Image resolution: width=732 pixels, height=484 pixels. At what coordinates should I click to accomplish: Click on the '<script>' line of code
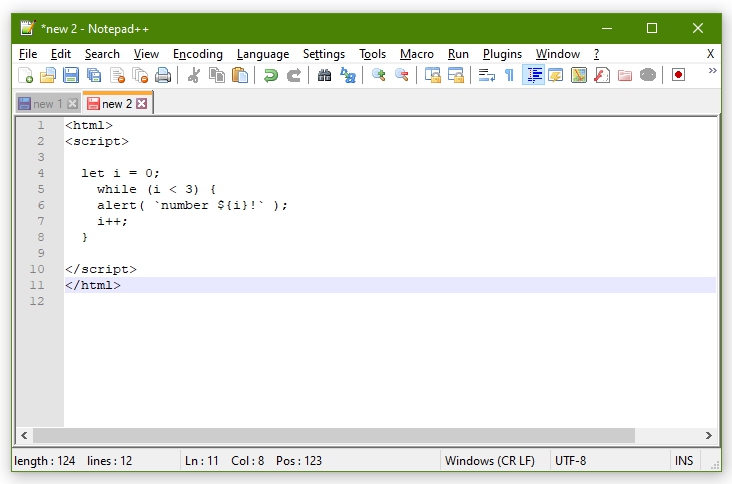tap(97, 141)
